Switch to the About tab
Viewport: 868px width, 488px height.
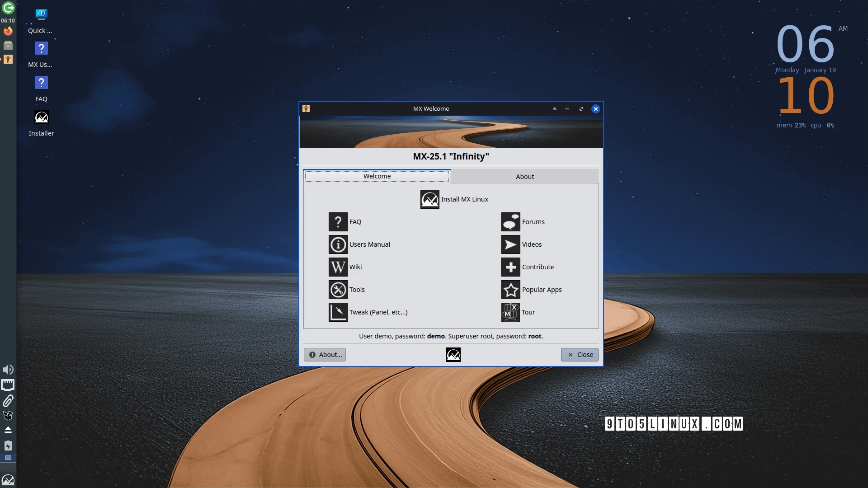pyautogui.click(x=524, y=176)
